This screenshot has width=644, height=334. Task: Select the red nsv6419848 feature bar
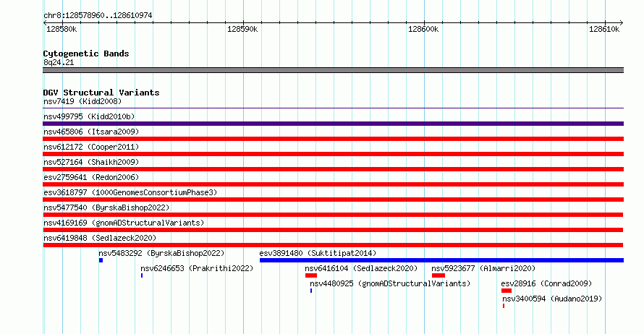[333, 245]
